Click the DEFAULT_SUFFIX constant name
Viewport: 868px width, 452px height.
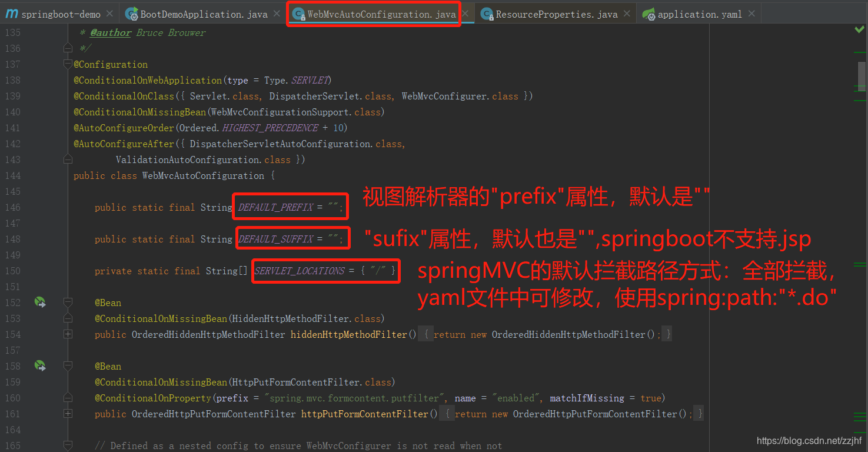275,239
